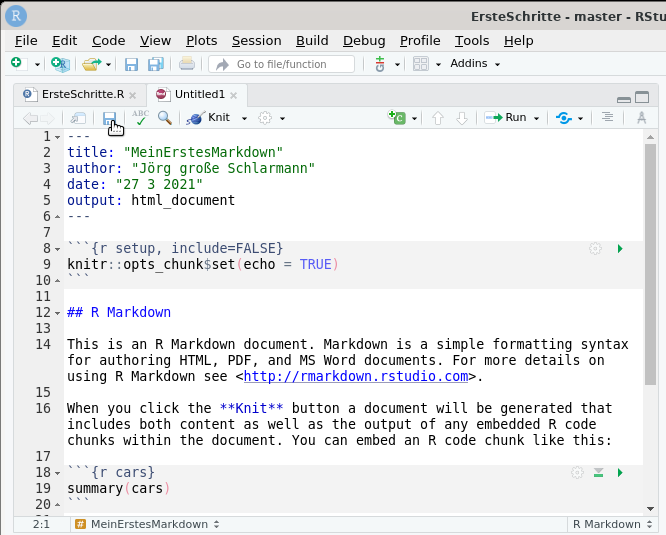
Task: Close the ErsteSchritte.R tab
Action: click(x=133, y=96)
